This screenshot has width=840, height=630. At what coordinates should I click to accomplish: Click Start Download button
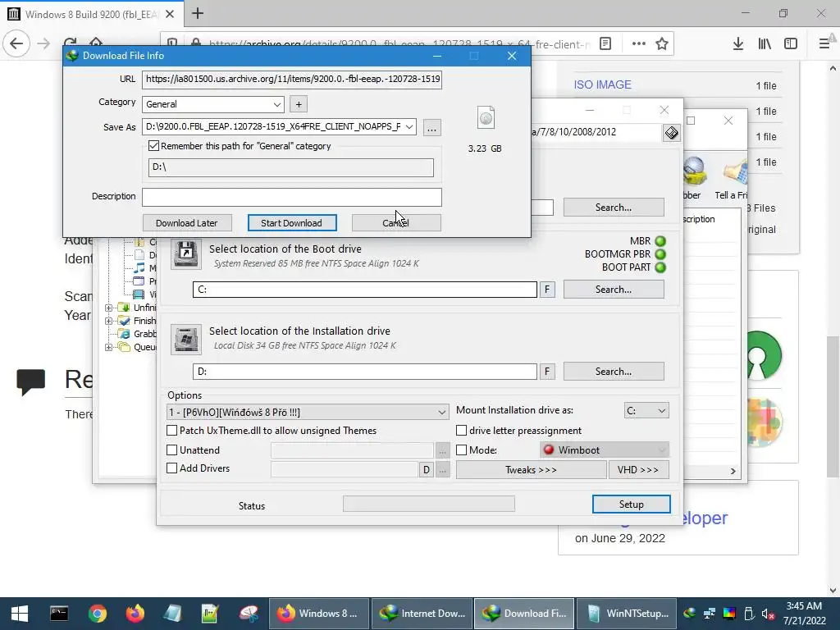[x=292, y=223]
